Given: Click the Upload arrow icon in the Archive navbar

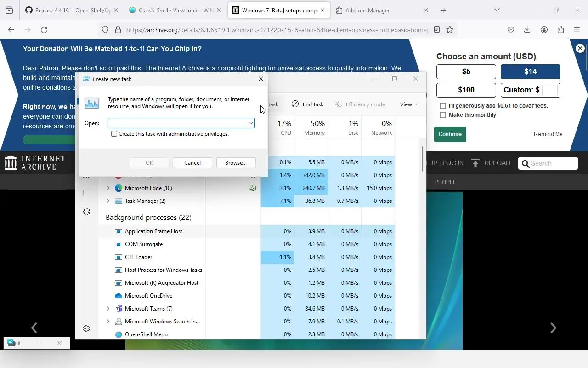Looking at the screenshot, I should (475, 163).
